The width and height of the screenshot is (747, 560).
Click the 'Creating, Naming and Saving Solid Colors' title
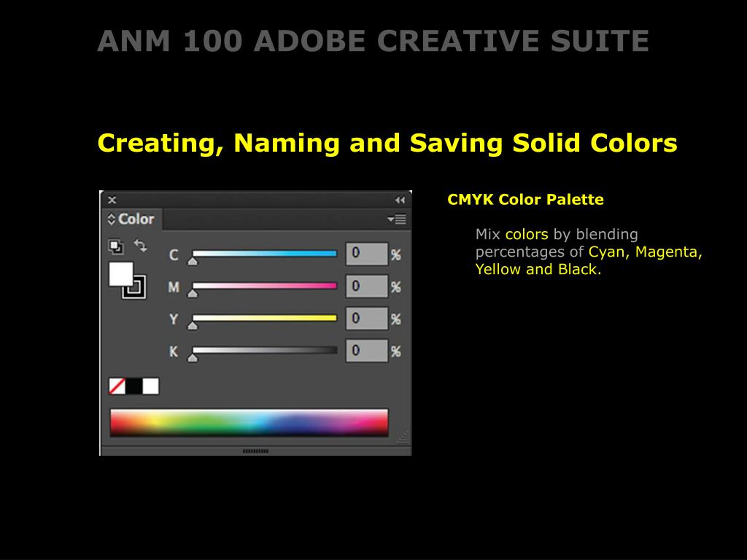tap(387, 143)
